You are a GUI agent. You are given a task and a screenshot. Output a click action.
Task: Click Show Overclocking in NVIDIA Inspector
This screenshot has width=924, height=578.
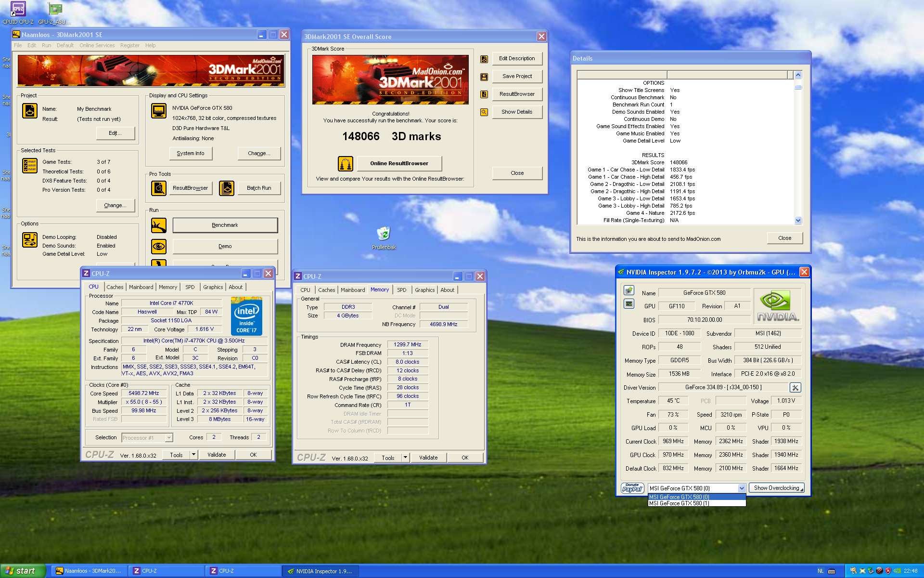(777, 488)
